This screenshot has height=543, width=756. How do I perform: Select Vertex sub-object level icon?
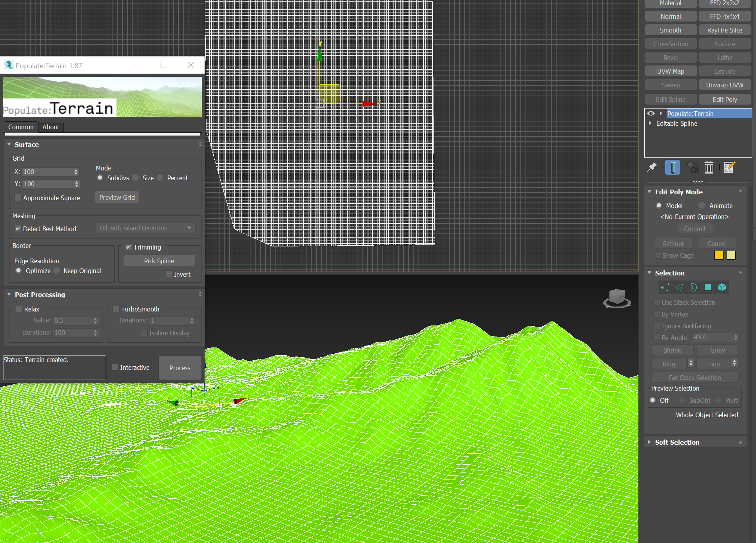[x=665, y=288]
